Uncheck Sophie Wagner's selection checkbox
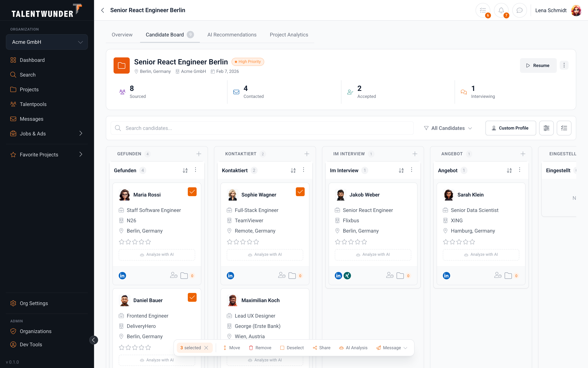Viewport: 588px width, 368px height. 300,192
